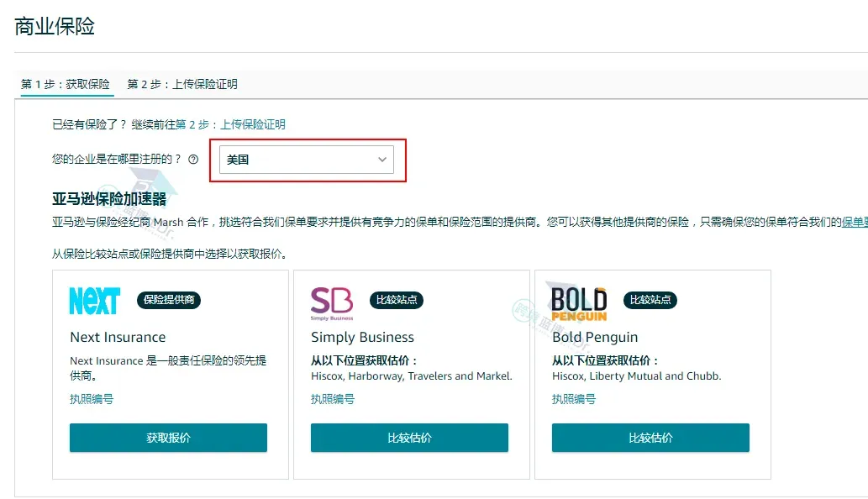Screen dimensions: 868x499
Task: Click the 保险提供商 badge on Next Insurance
Action: click(x=169, y=300)
